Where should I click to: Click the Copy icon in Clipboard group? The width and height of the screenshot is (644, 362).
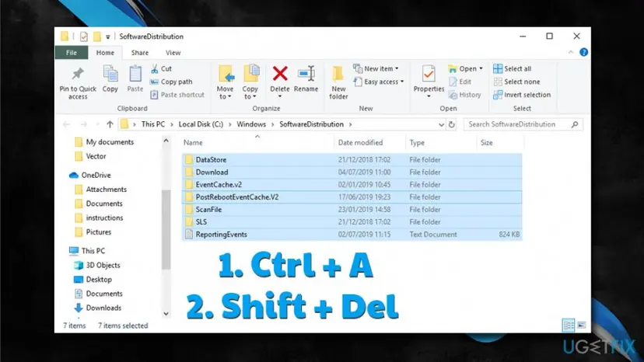click(x=110, y=74)
